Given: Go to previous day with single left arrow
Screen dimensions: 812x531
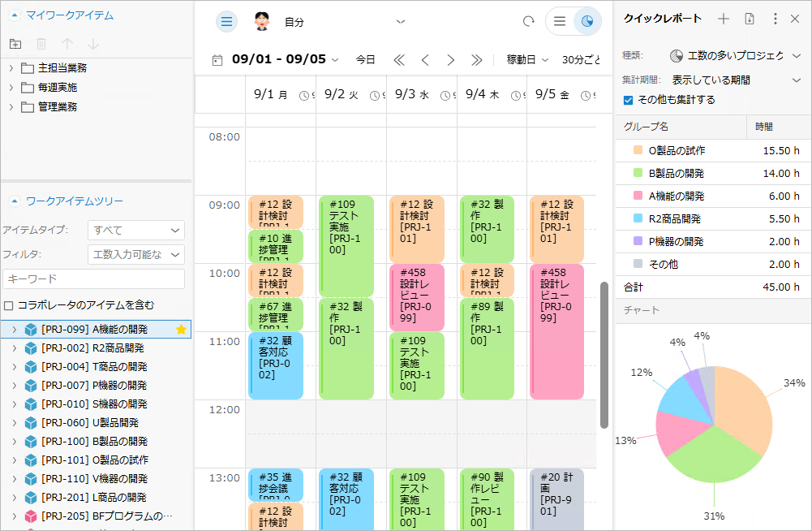Looking at the screenshot, I should 424,60.
